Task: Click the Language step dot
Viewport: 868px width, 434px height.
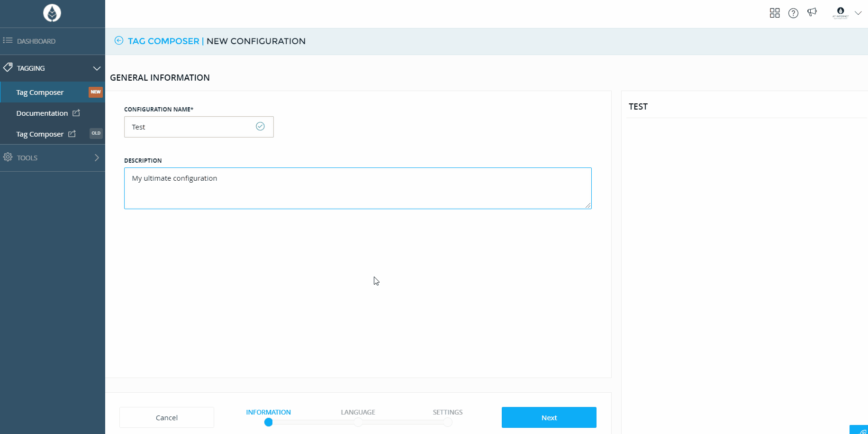Action: 358,422
